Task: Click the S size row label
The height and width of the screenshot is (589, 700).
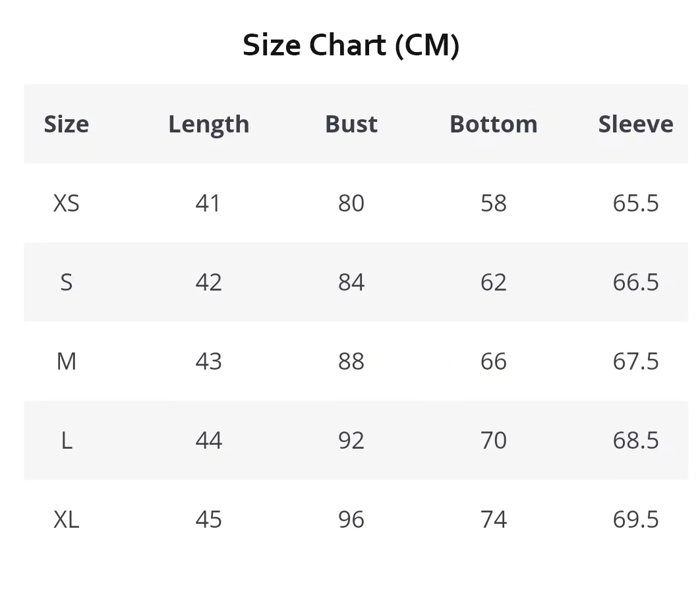Action: coord(67,282)
